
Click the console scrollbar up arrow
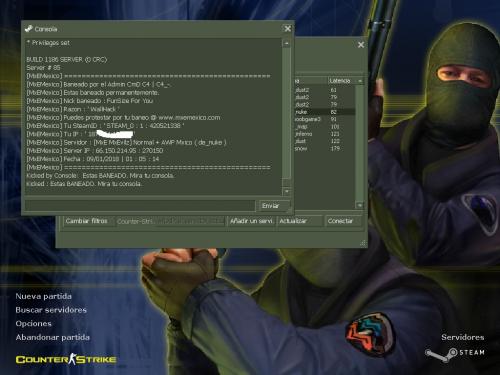click(286, 43)
